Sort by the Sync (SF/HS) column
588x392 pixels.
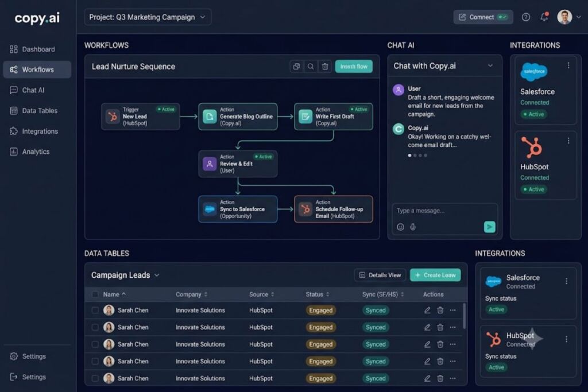[383, 294]
